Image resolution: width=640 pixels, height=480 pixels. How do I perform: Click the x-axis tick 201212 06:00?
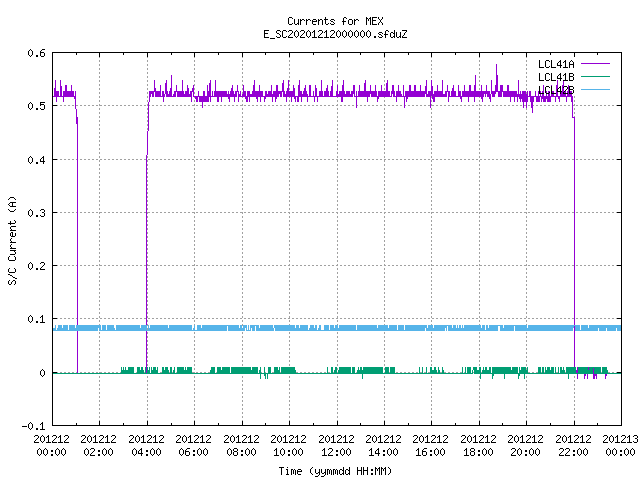pos(193,445)
